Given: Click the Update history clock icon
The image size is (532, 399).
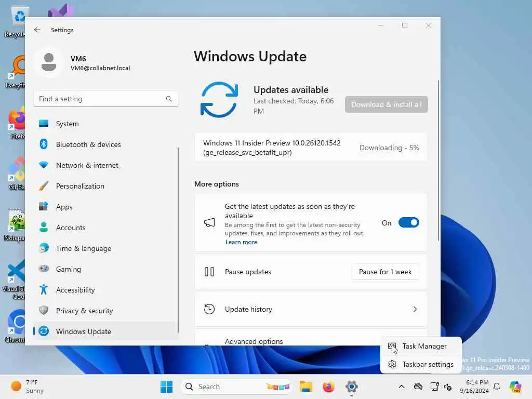Looking at the screenshot, I should tap(209, 309).
